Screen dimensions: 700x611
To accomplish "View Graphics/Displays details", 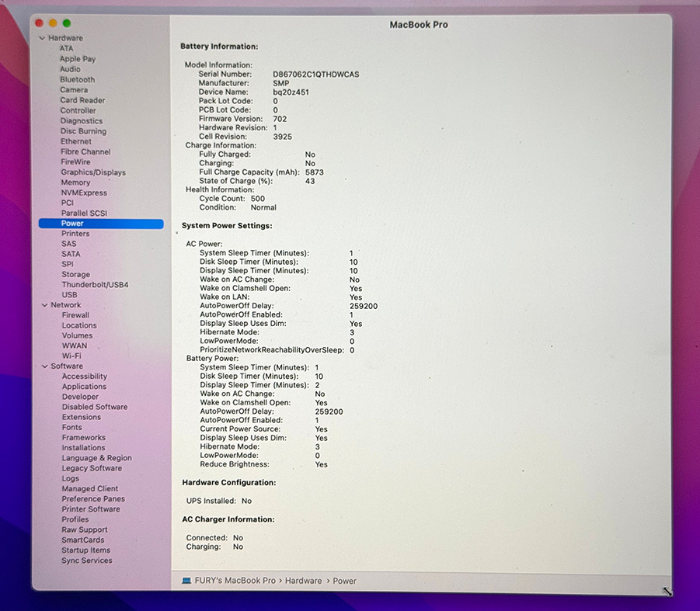I will (x=92, y=172).
